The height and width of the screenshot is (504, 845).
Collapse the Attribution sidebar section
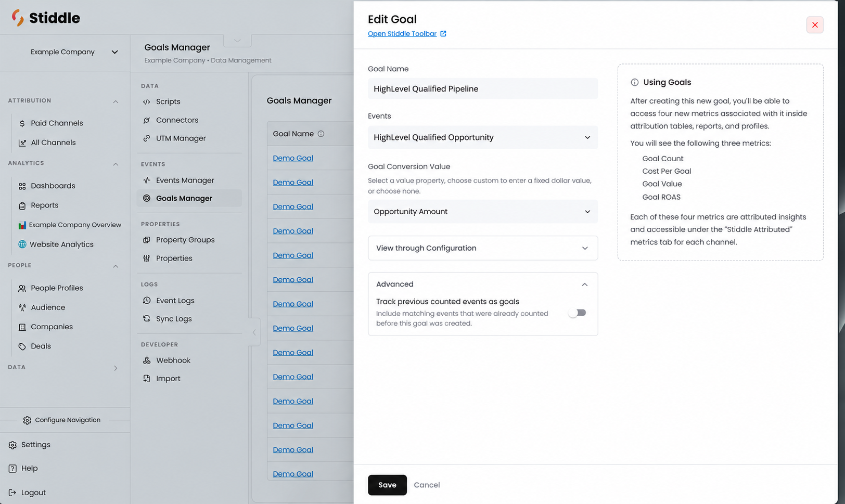point(116,101)
